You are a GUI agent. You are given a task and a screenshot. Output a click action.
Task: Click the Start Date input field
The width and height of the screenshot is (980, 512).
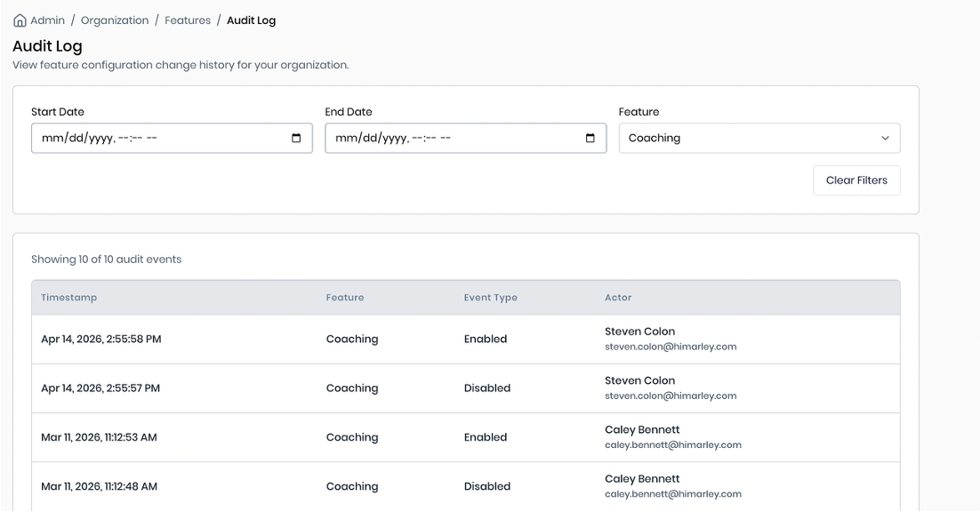coord(160,139)
